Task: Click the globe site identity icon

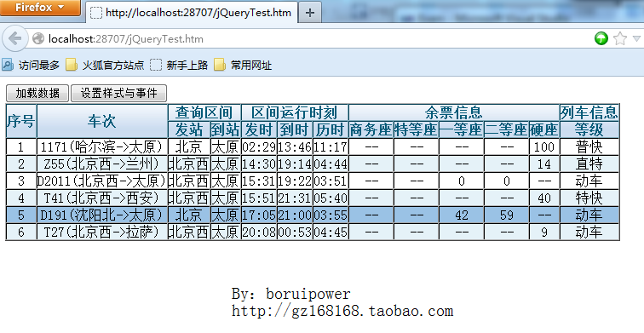Action: [x=38, y=39]
